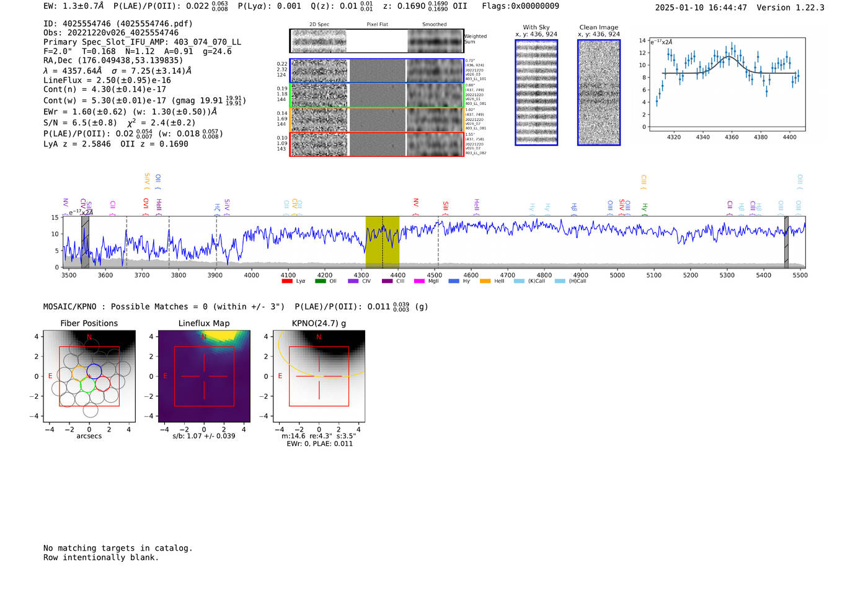Screen dimensions: 868x591
Task: Click the grey hatched band near 3550 Å
Action: [86, 242]
